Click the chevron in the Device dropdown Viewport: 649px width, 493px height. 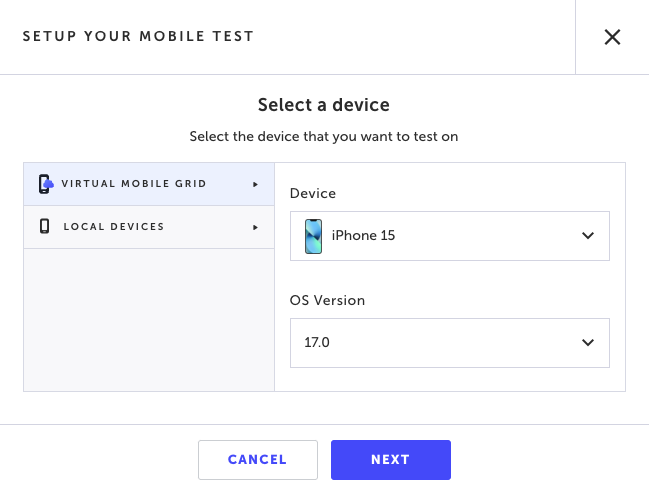tap(588, 236)
